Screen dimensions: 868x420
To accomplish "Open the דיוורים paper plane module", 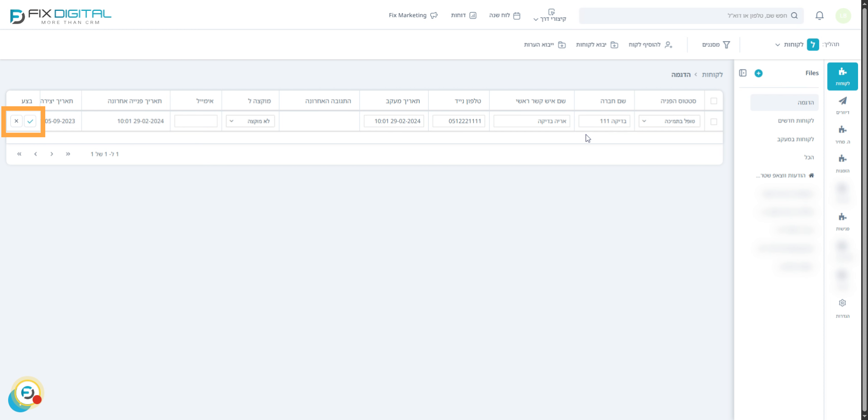I will pos(842,105).
